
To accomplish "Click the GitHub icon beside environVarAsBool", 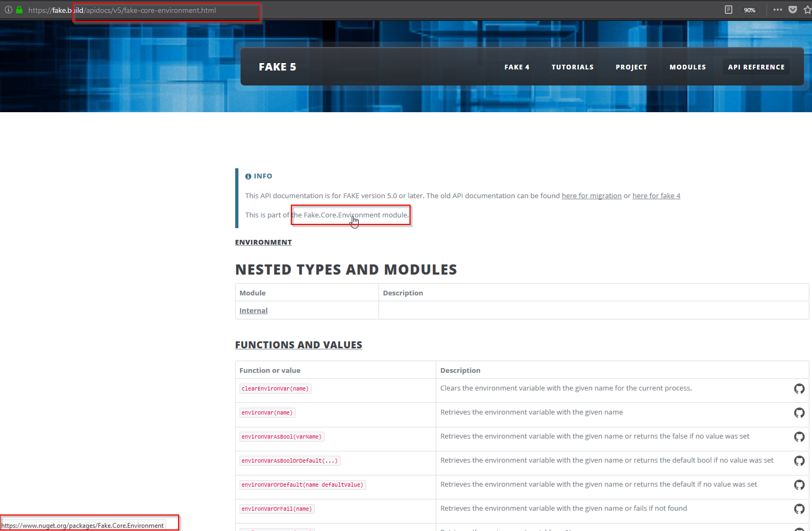I will click(x=799, y=436).
